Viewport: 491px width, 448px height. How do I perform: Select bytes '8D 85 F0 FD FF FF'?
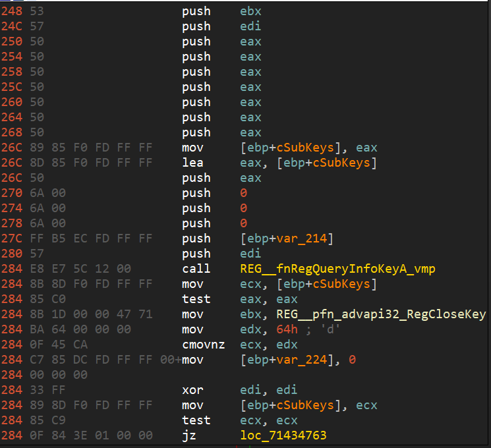pyautogui.click(x=91, y=163)
